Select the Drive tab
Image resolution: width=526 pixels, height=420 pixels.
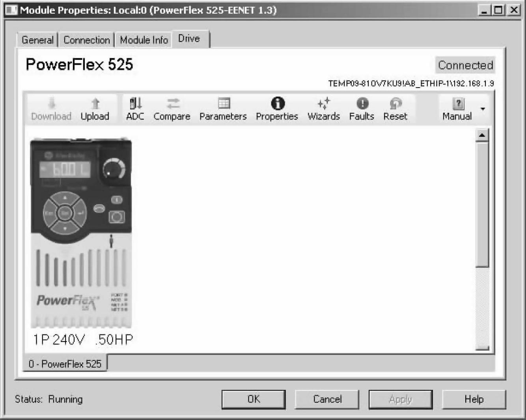[190, 39]
